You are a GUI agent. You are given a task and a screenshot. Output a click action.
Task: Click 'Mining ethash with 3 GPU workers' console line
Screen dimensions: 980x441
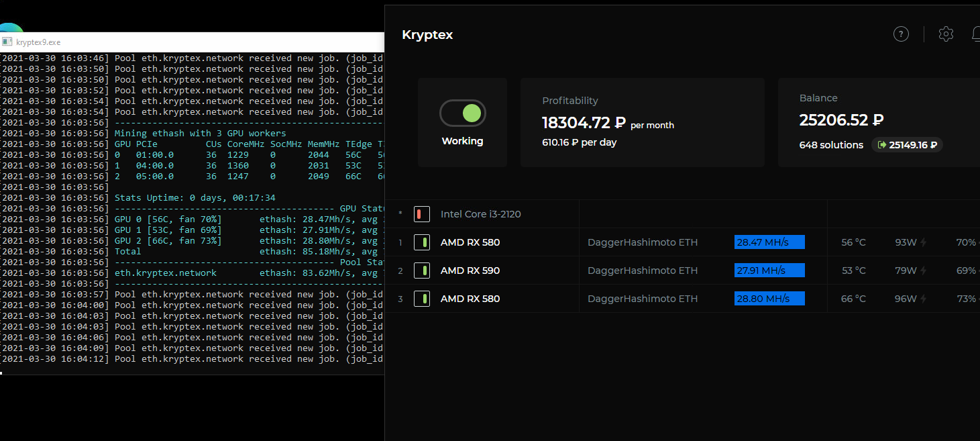coord(192,134)
